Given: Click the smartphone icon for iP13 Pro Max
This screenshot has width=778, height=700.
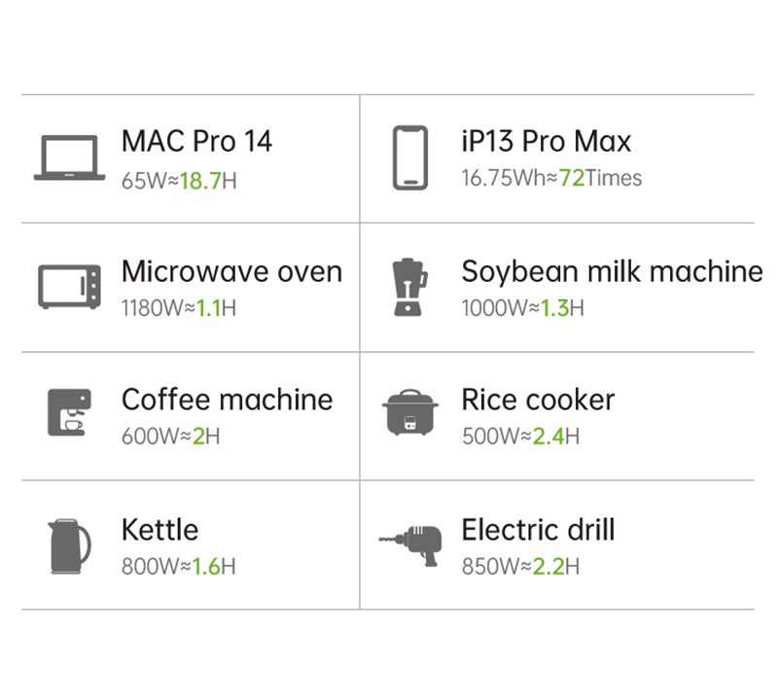Looking at the screenshot, I should pos(409,157).
